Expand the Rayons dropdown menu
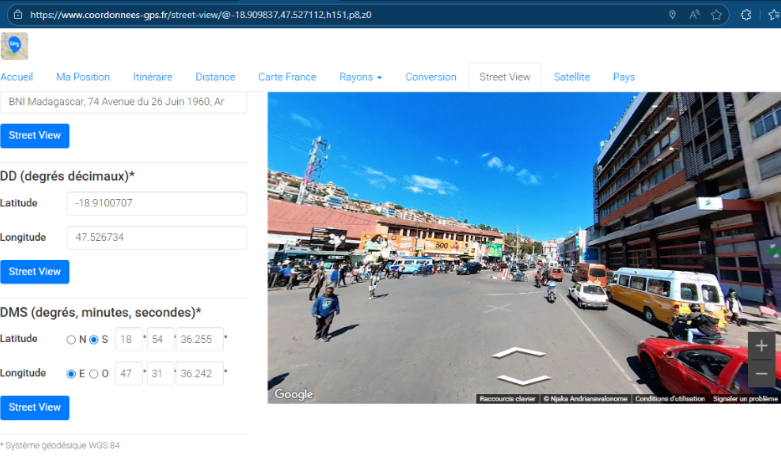 pyautogui.click(x=360, y=77)
